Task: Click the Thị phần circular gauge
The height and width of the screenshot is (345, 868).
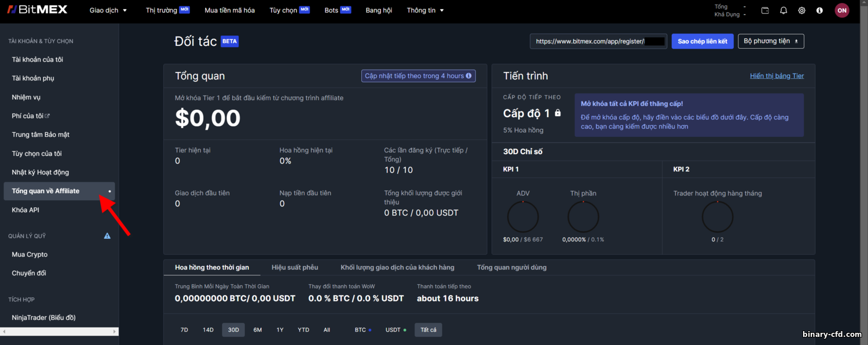Action: pos(583,217)
